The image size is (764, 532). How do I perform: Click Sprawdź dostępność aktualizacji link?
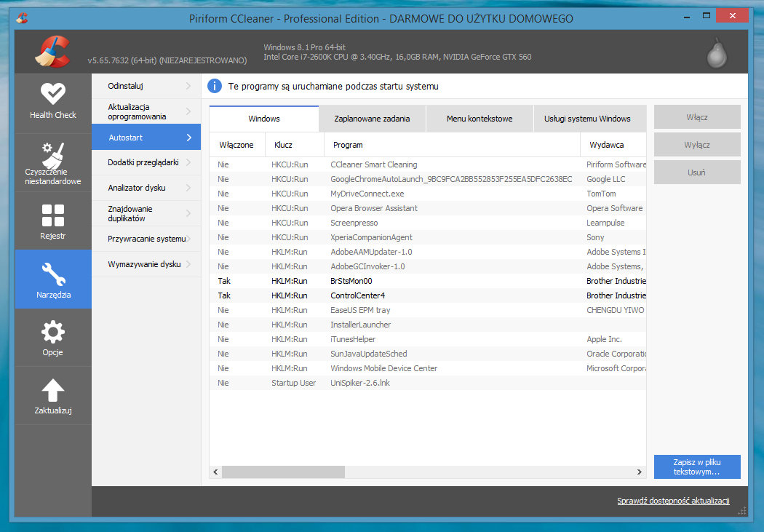[x=673, y=501]
